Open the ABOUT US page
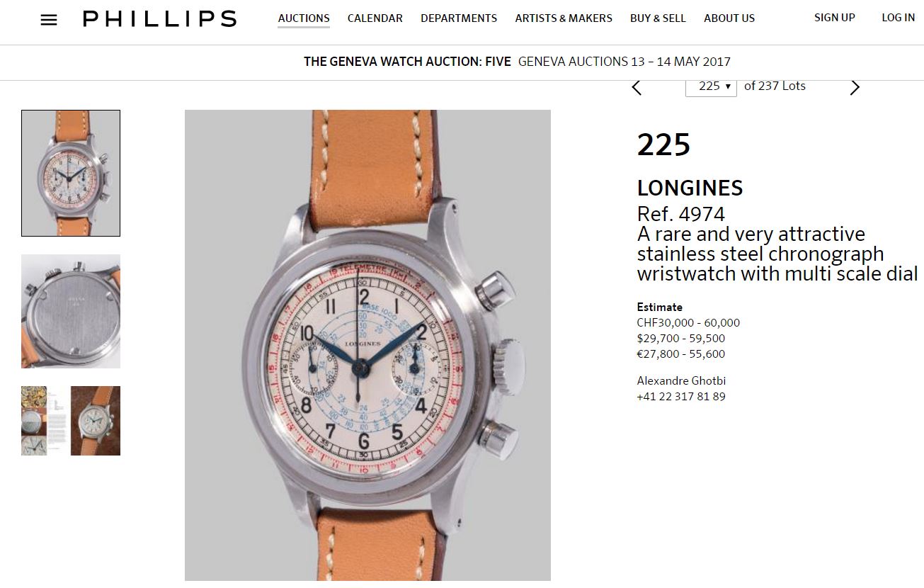 (729, 18)
